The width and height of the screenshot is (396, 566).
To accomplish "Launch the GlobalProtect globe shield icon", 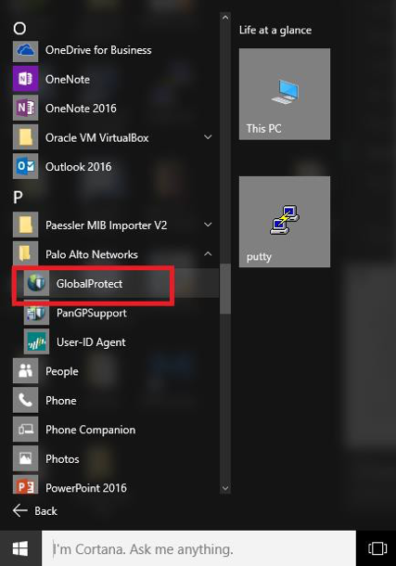I will (x=36, y=284).
